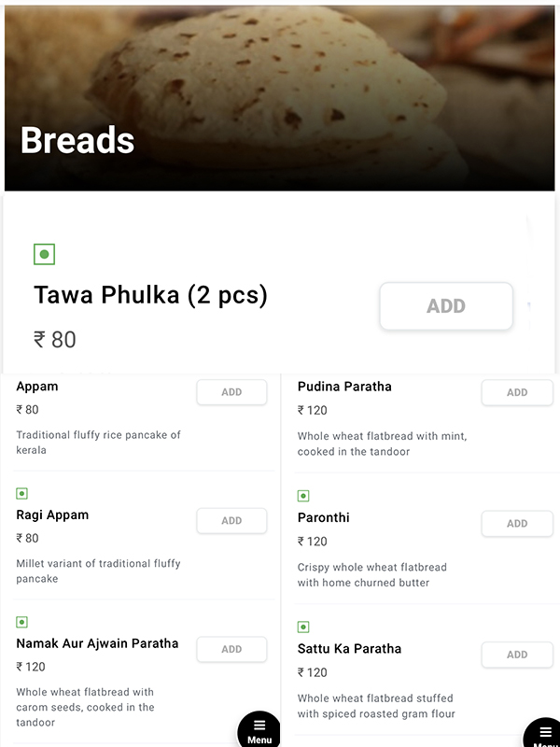The image size is (560, 747).
Task: Click the Paronthi item description text
Action: pos(371,575)
